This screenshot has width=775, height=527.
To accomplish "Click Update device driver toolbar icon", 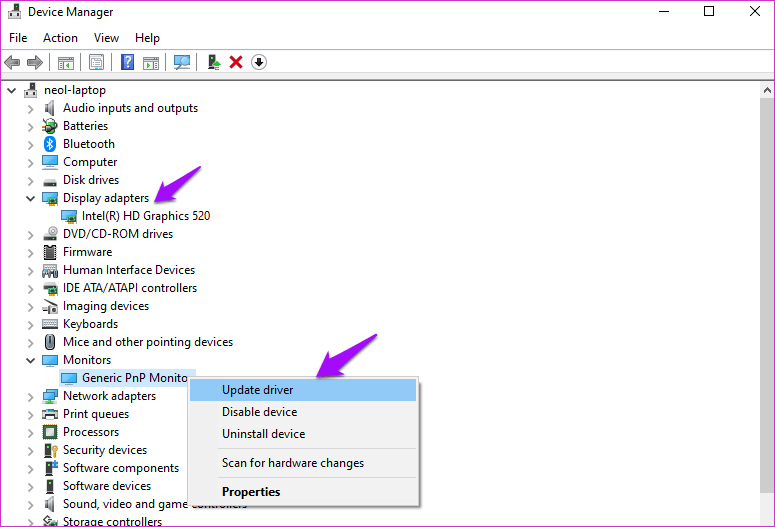I will pos(214,62).
